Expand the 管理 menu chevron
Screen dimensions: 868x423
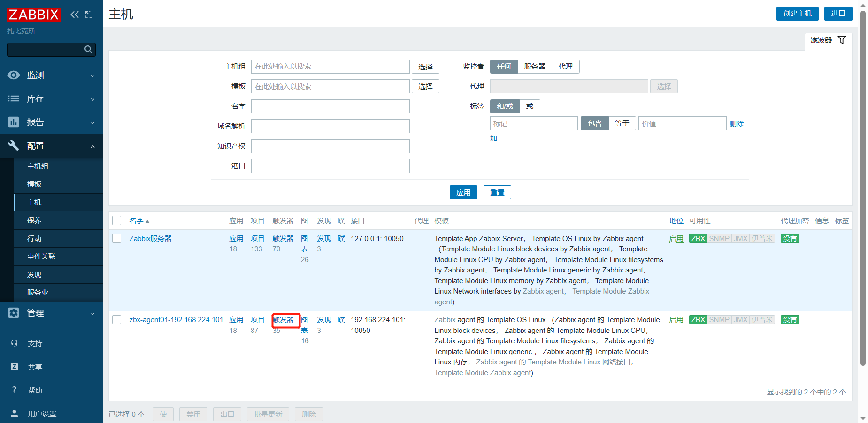[92, 314]
